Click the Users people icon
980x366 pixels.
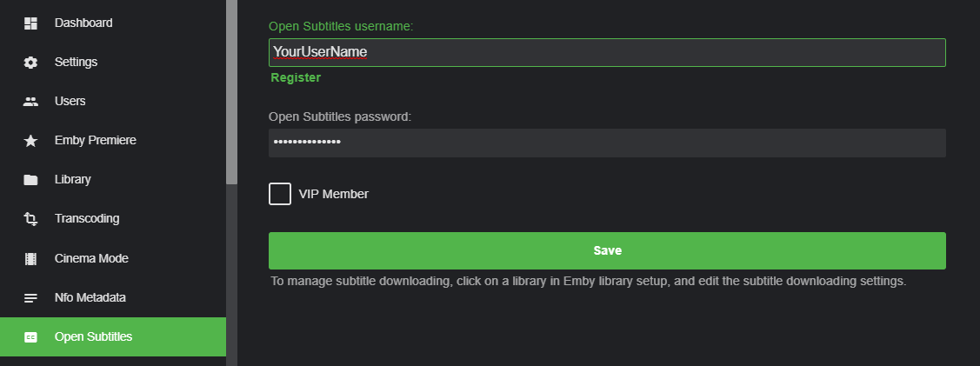click(30, 102)
